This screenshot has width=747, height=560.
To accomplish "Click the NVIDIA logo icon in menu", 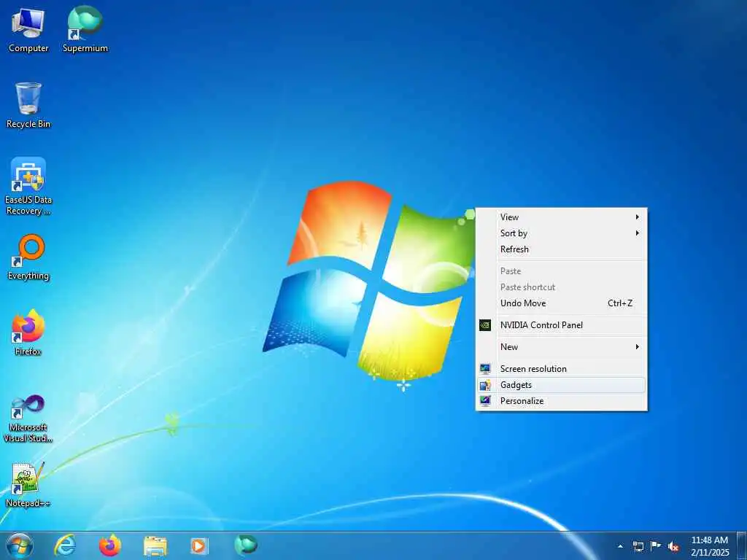I will [485, 325].
